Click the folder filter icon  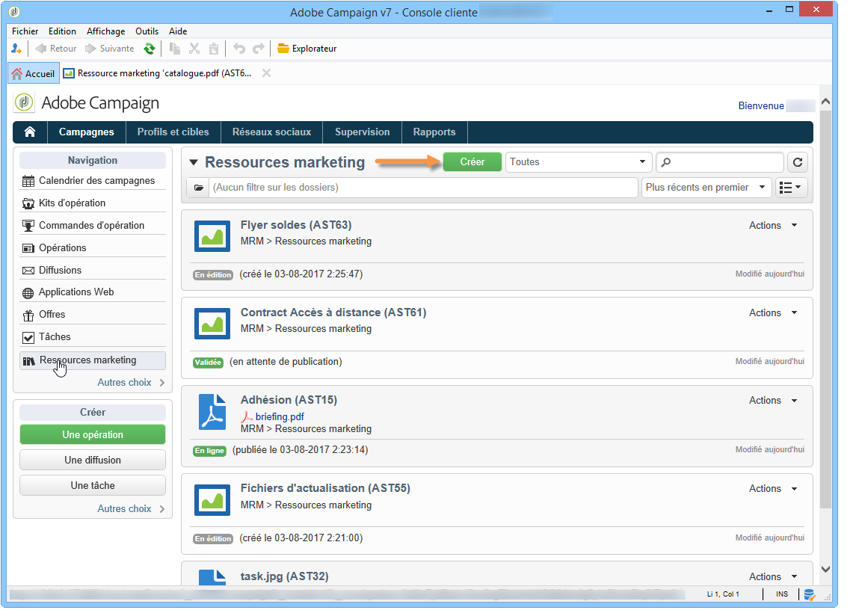point(199,188)
